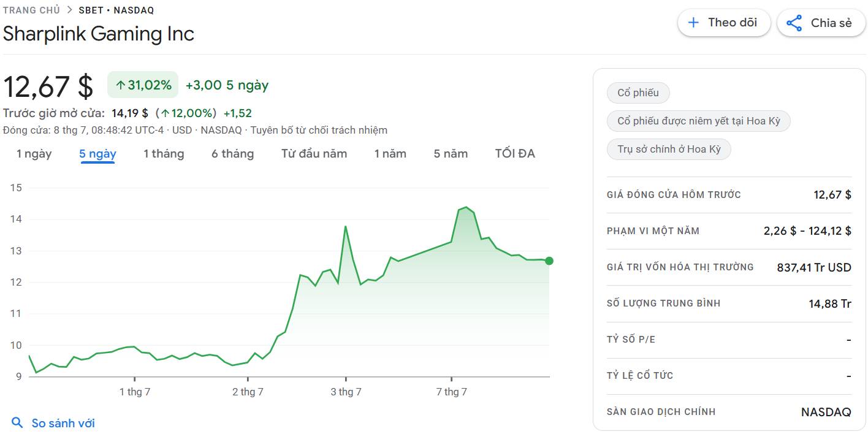Click the year range value 2,26 $ - 124,12 $

pos(807,231)
